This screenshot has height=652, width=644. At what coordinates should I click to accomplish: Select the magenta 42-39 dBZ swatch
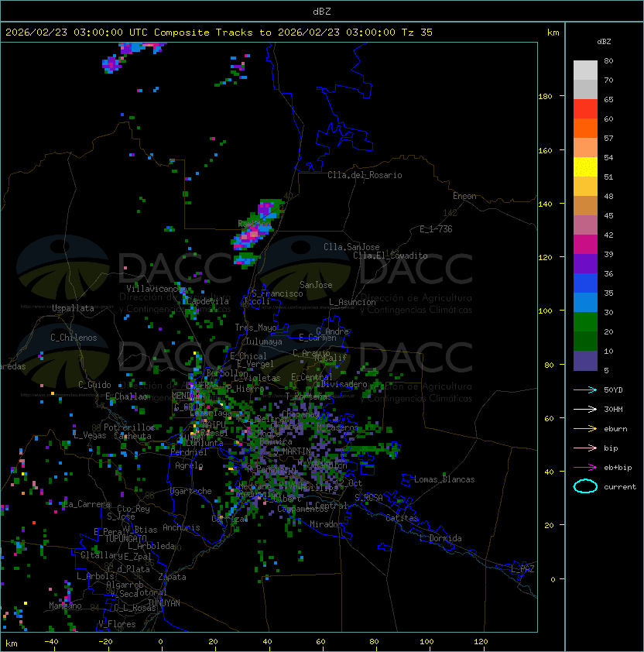tap(585, 245)
